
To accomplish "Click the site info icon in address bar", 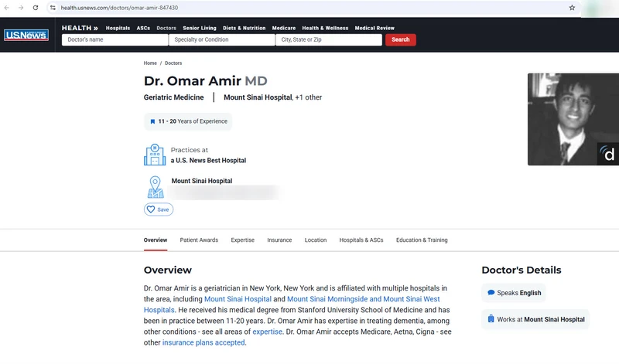I will coord(53,8).
